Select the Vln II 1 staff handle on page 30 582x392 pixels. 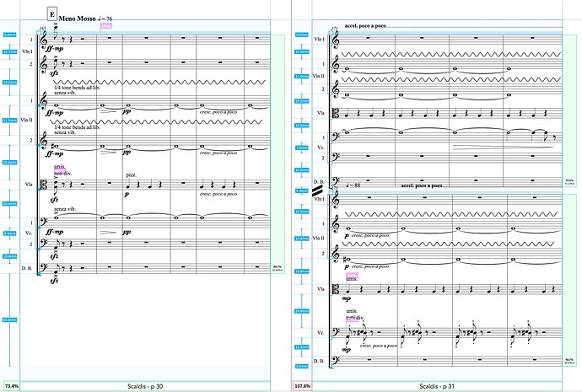tap(39, 105)
